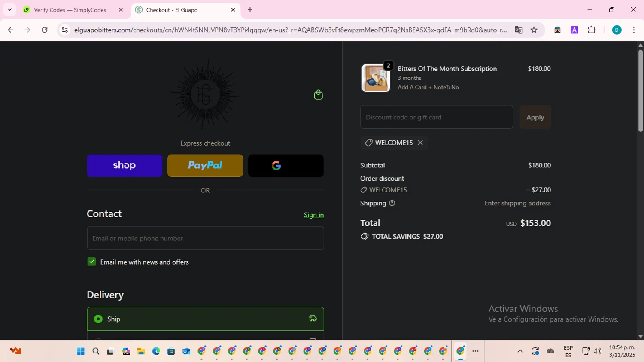This screenshot has height=362, width=644.
Task: View site information icon in address bar
Action: pyautogui.click(x=65, y=30)
